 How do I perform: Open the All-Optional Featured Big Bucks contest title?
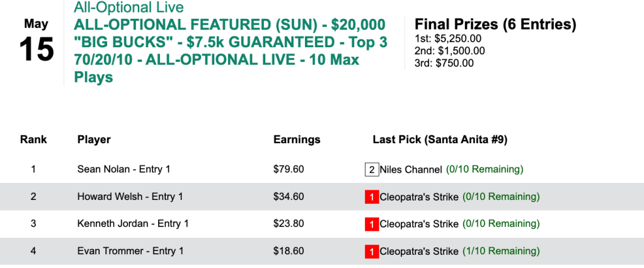point(230,51)
